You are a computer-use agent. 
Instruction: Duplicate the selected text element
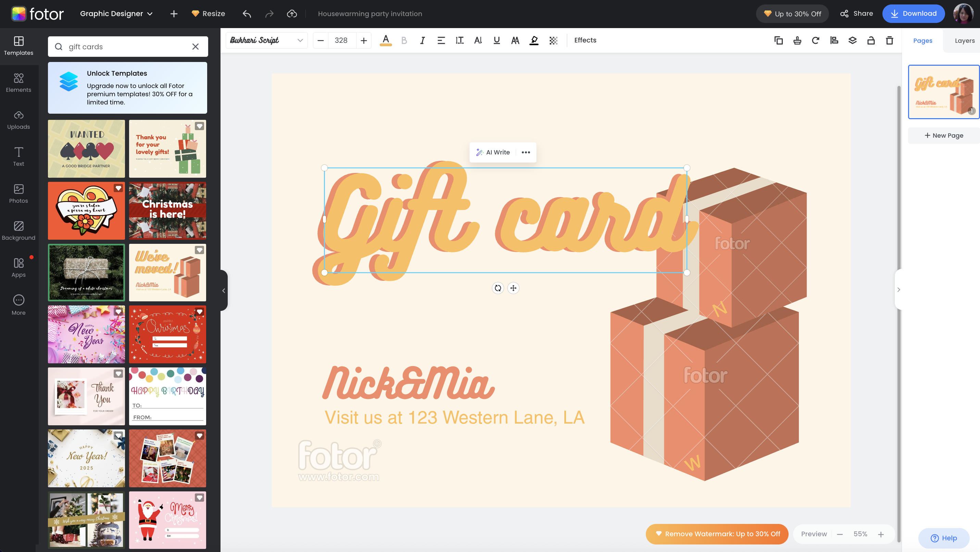tap(778, 40)
